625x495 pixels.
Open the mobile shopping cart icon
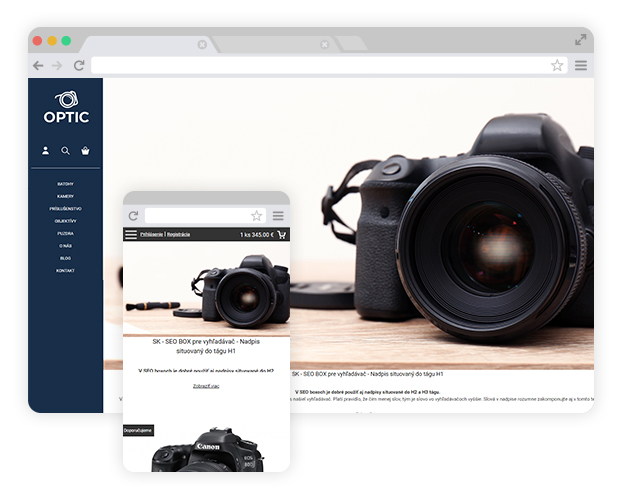tap(282, 235)
